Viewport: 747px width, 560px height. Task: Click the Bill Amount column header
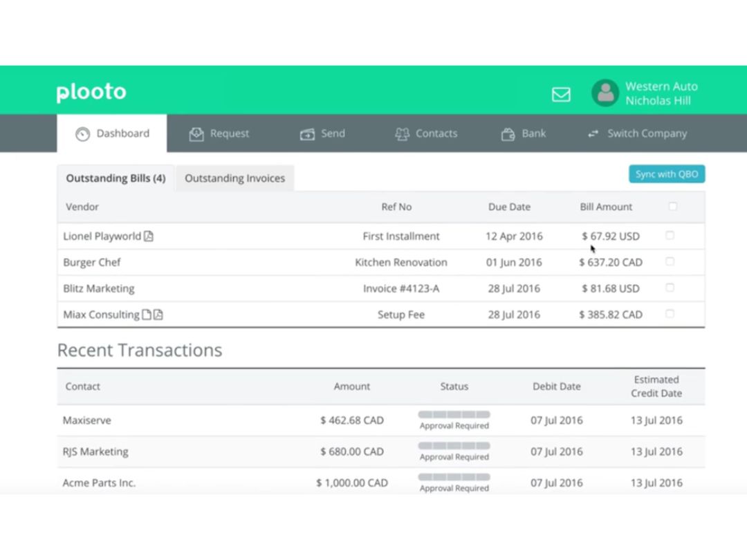point(606,207)
